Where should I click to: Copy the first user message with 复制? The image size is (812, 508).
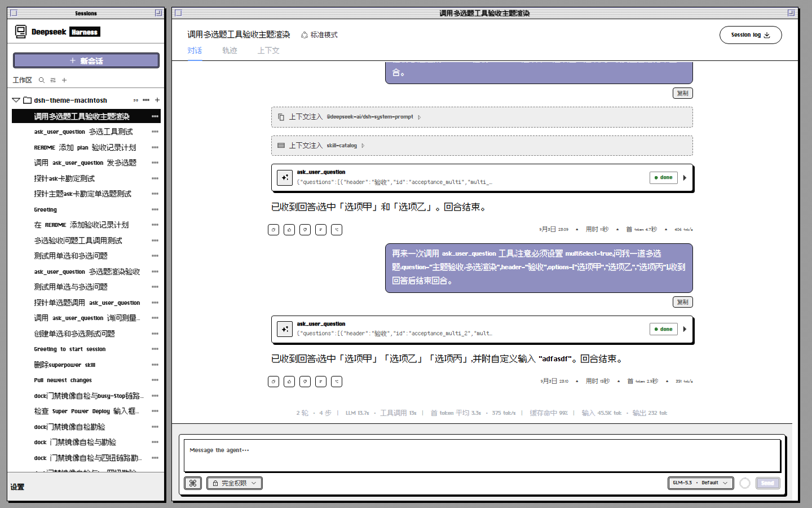(683, 93)
